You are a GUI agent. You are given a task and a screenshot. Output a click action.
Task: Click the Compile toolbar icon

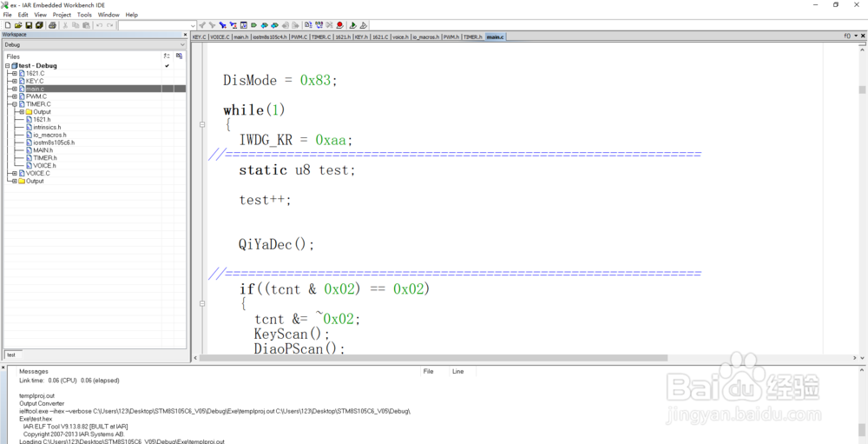308,25
